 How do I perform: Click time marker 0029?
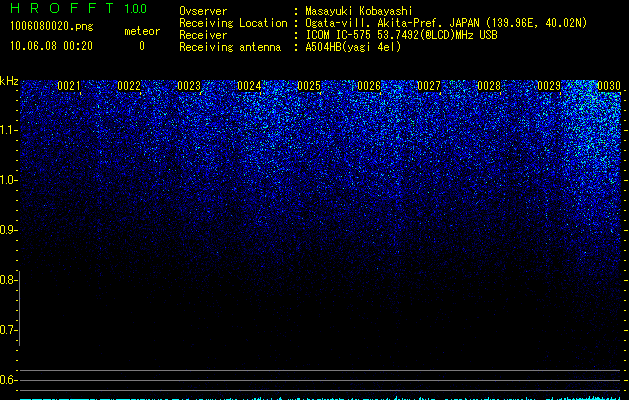pyautogui.click(x=549, y=86)
